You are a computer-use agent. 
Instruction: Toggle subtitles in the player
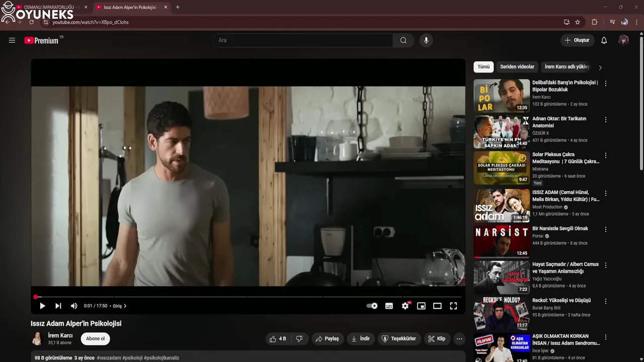pyautogui.click(x=389, y=306)
